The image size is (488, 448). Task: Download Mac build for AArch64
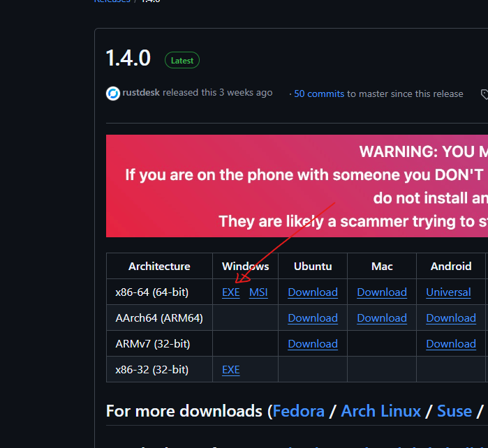coord(382,318)
